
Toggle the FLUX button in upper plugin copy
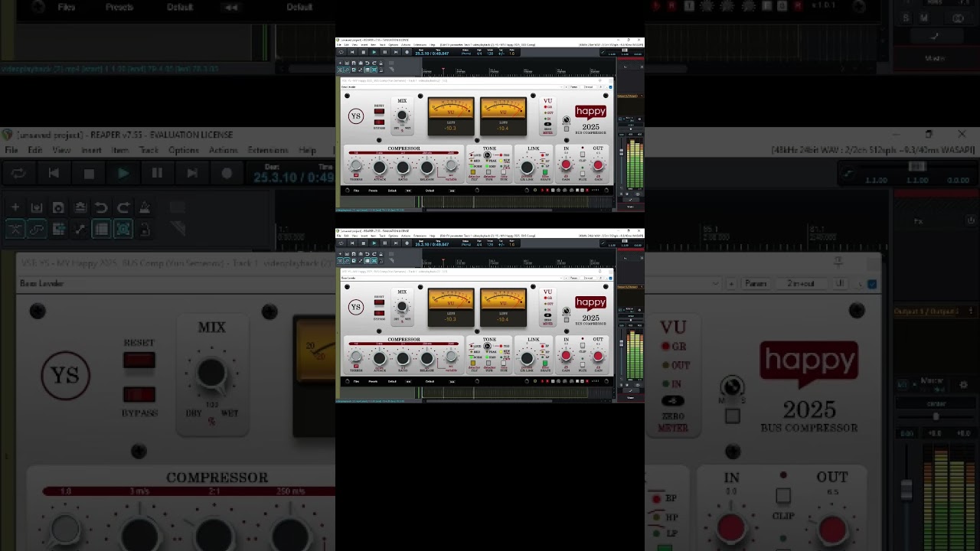(x=583, y=174)
